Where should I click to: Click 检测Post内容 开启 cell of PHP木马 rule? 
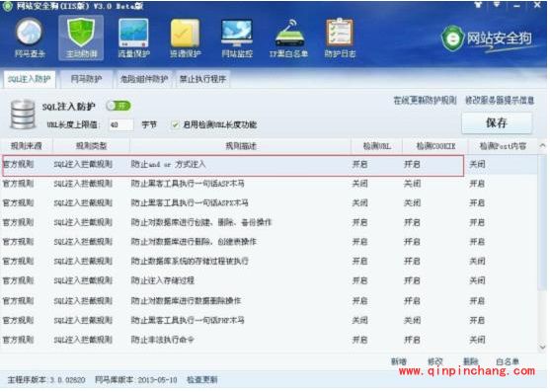[x=477, y=320]
